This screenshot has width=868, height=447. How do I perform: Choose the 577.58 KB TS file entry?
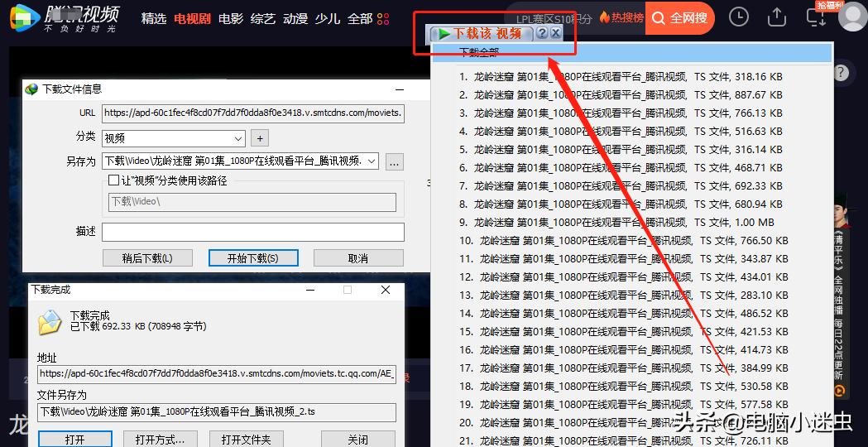point(623,404)
